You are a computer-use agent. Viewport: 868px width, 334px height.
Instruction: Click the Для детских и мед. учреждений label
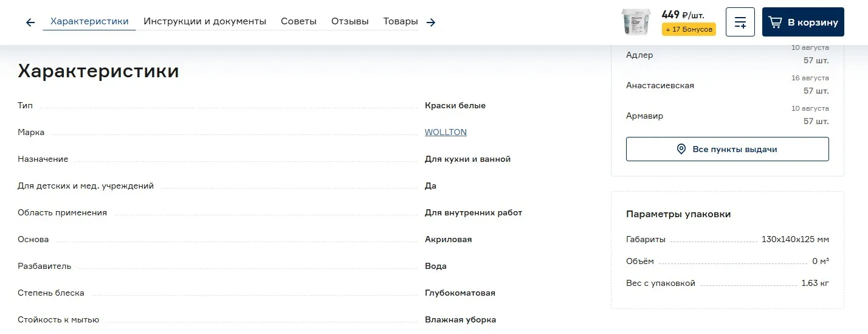point(86,186)
